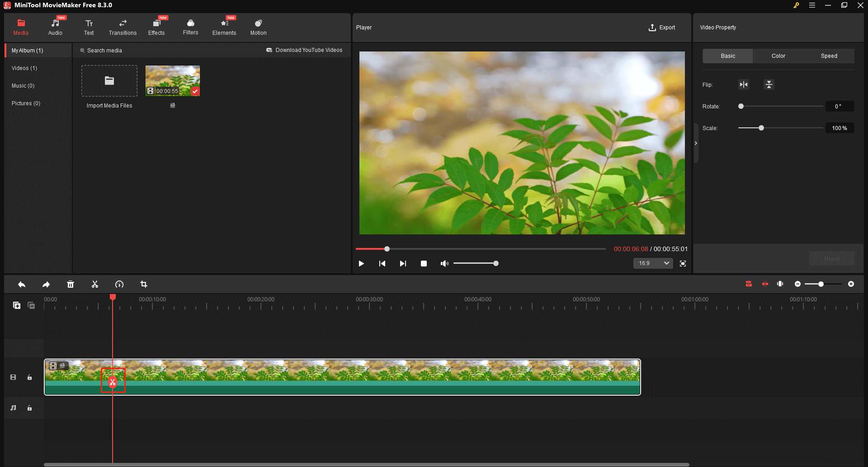Click the red split-marker timeline icon
The height and width of the screenshot is (467, 868).
(765, 284)
